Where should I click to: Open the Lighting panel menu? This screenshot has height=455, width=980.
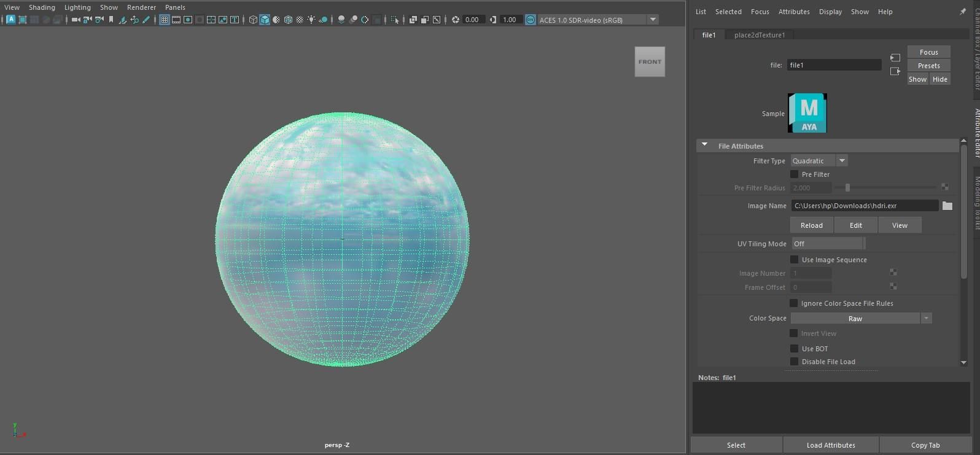(x=77, y=7)
